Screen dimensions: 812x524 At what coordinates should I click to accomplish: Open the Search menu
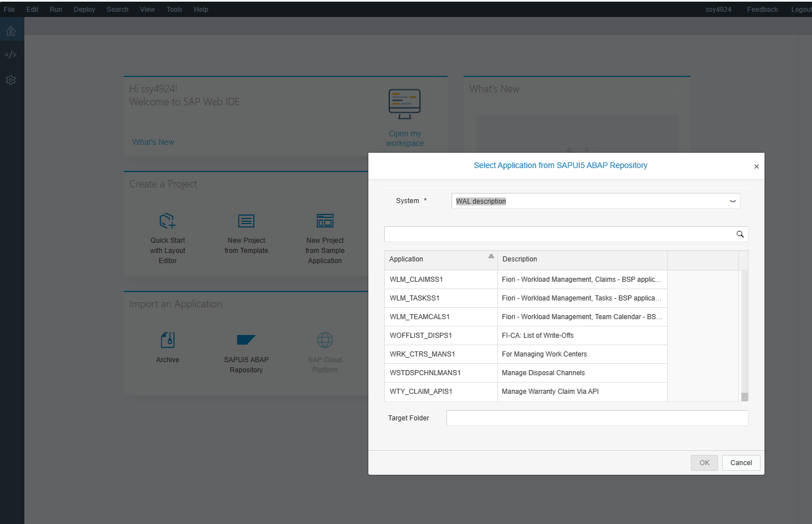tap(118, 10)
